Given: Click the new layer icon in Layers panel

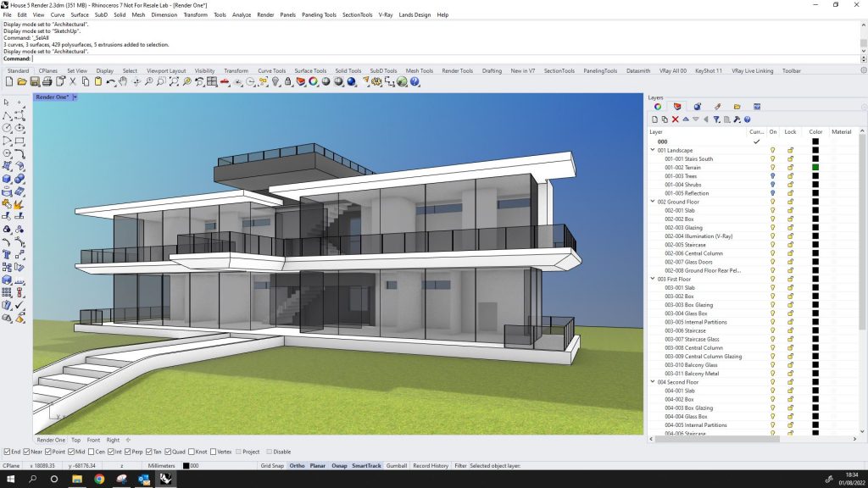Looking at the screenshot, I should click(x=655, y=119).
